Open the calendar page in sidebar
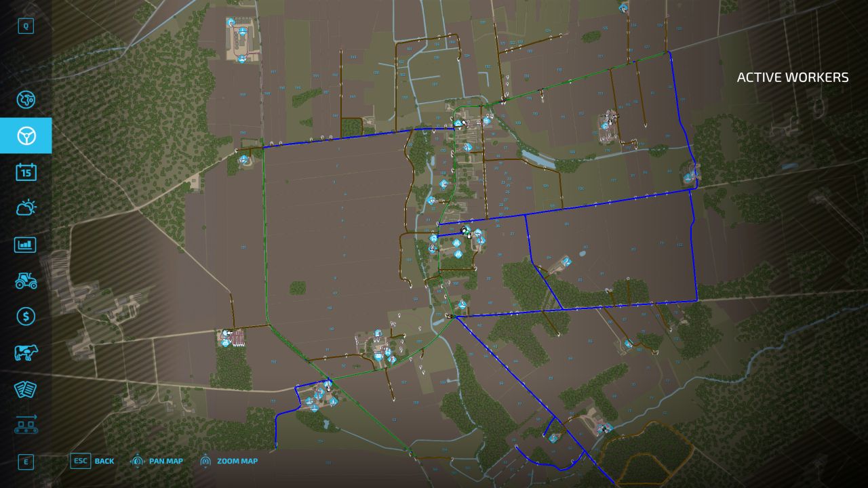Image resolution: width=868 pixels, height=488 pixels. [x=26, y=172]
